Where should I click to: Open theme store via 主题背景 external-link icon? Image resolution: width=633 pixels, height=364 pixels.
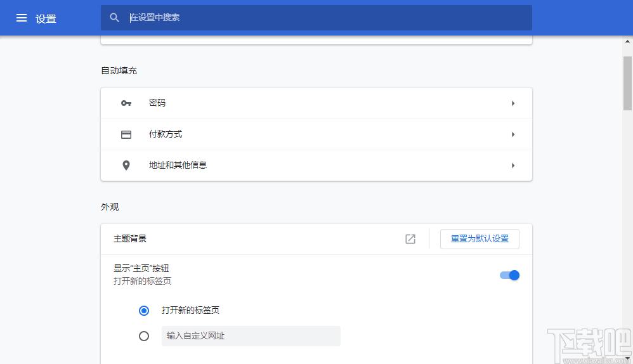point(410,239)
